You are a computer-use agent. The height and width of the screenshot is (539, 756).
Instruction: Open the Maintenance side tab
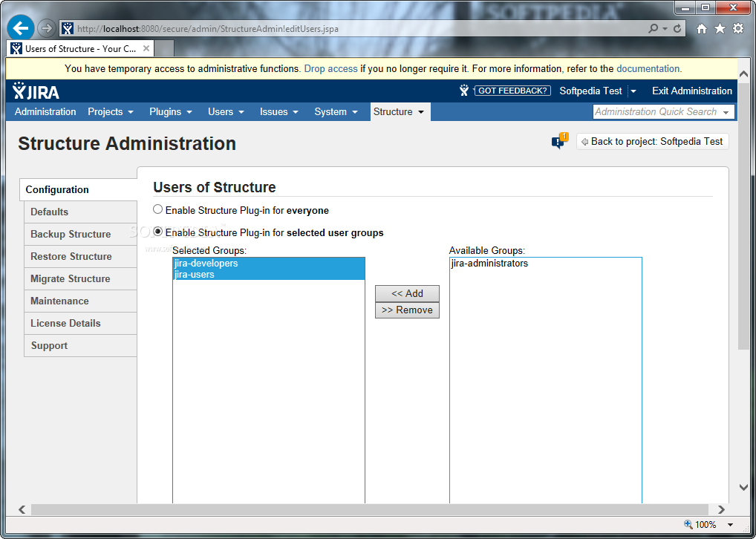[80, 301]
